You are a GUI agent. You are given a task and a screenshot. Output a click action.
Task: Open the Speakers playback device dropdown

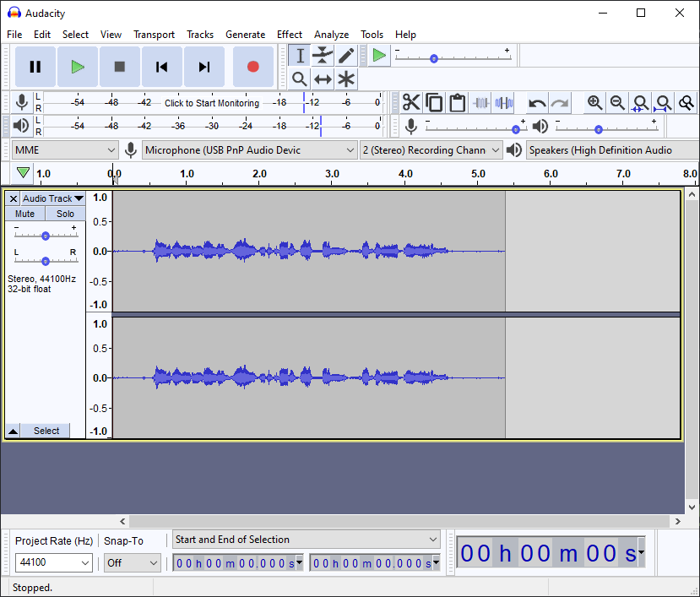click(x=612, y=150)
